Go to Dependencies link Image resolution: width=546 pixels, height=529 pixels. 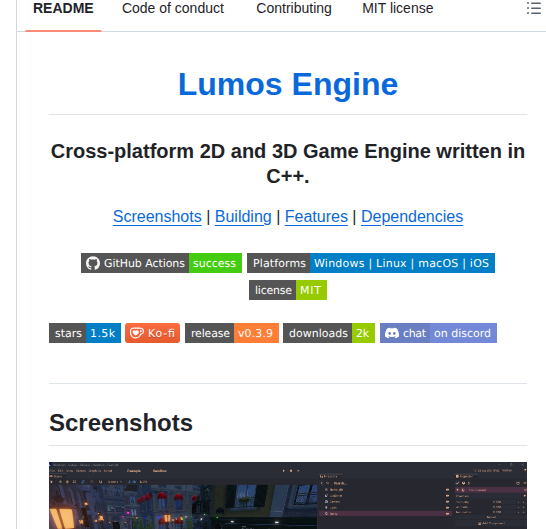coord(412,217)
